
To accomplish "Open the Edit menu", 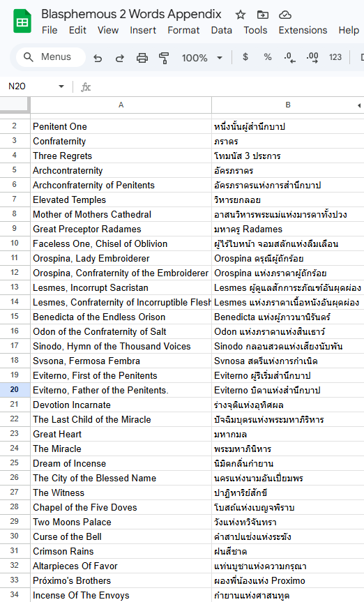I will pyautogui.click(x=77, y=30).
